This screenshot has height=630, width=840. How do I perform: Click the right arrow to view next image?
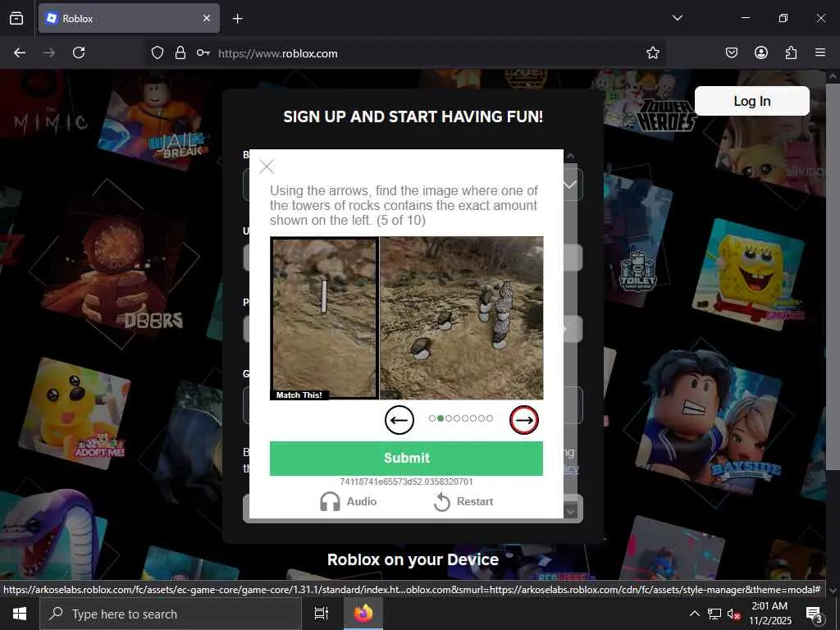[x=524, y=419]
